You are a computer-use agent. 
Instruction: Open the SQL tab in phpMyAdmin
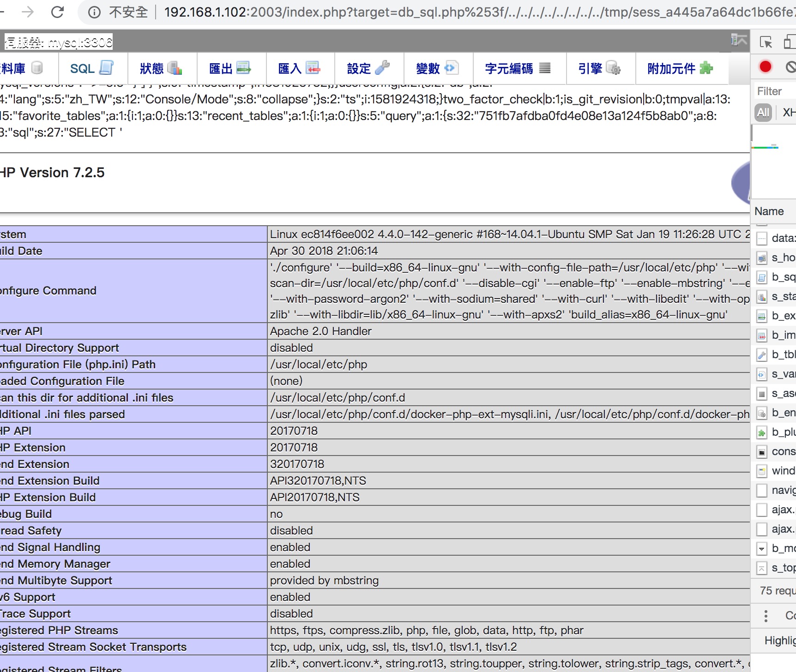pos(92,68)
